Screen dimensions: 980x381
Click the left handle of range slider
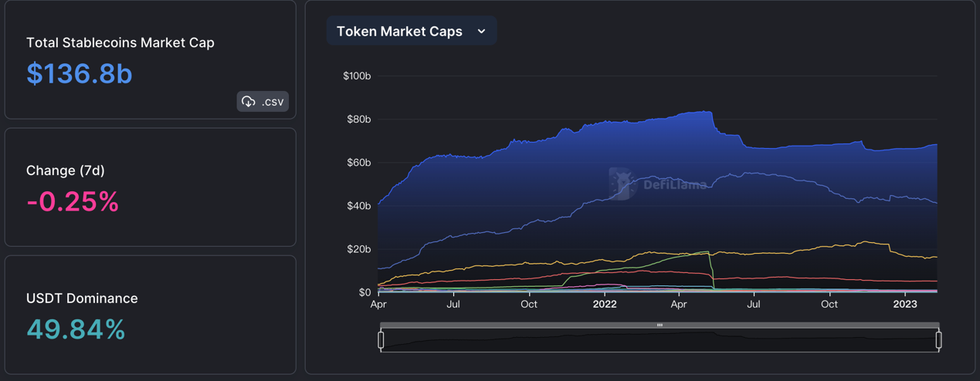381,339
